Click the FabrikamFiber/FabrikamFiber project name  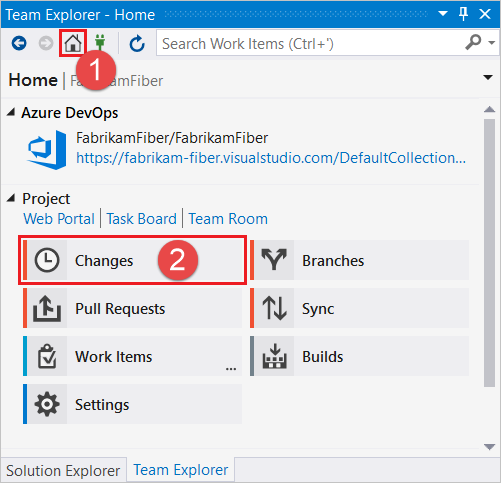[x=172, y=138]
